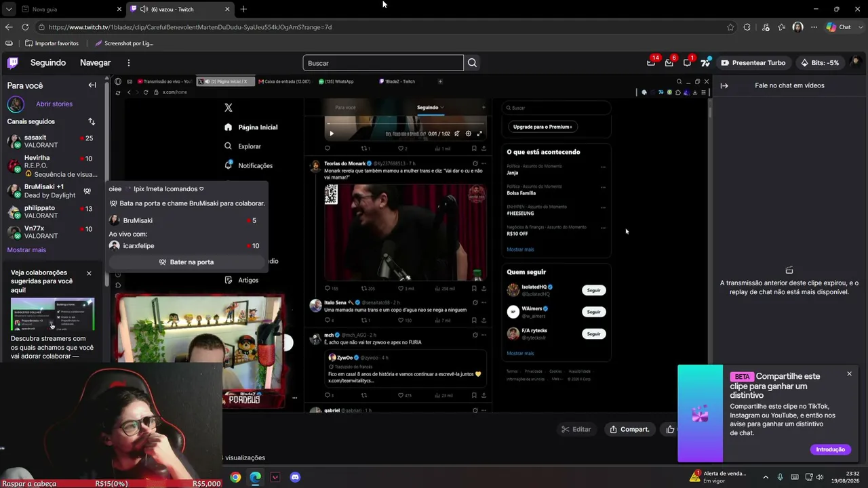Click the Introdução button

pyautogui.click(x=830, y=449)
